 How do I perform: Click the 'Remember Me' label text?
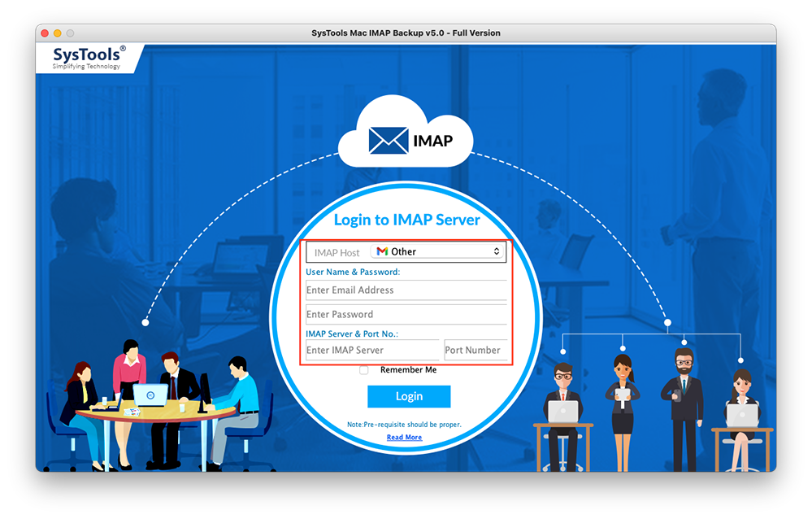(x=409, y=369)
